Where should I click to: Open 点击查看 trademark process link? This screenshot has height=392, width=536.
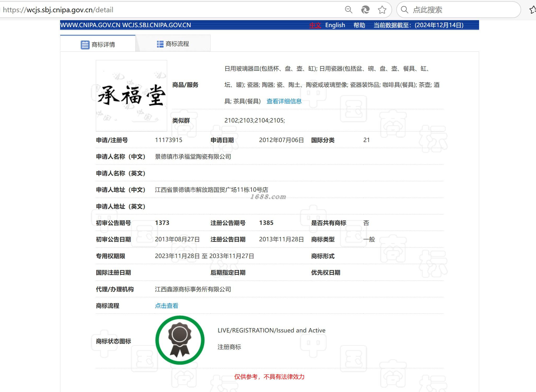166,306
